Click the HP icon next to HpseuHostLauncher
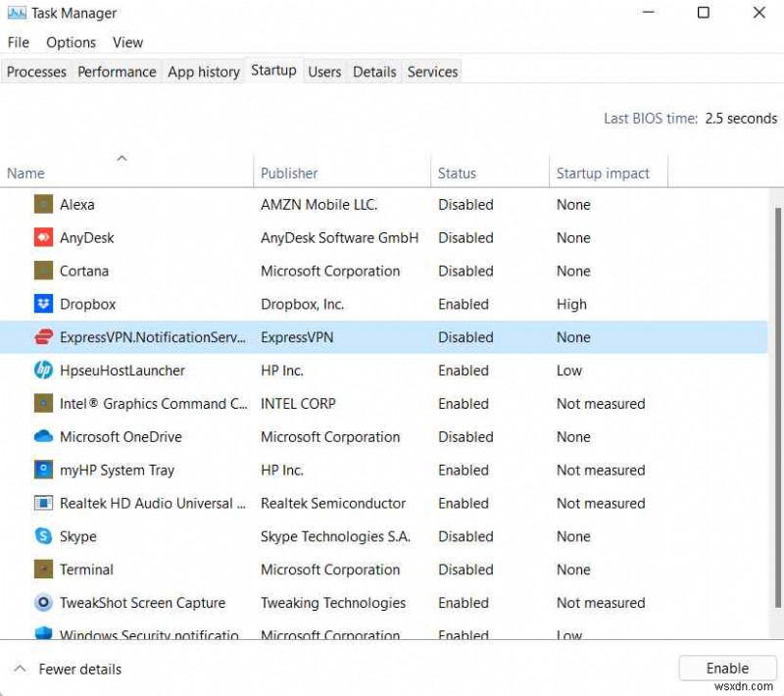 43,371
